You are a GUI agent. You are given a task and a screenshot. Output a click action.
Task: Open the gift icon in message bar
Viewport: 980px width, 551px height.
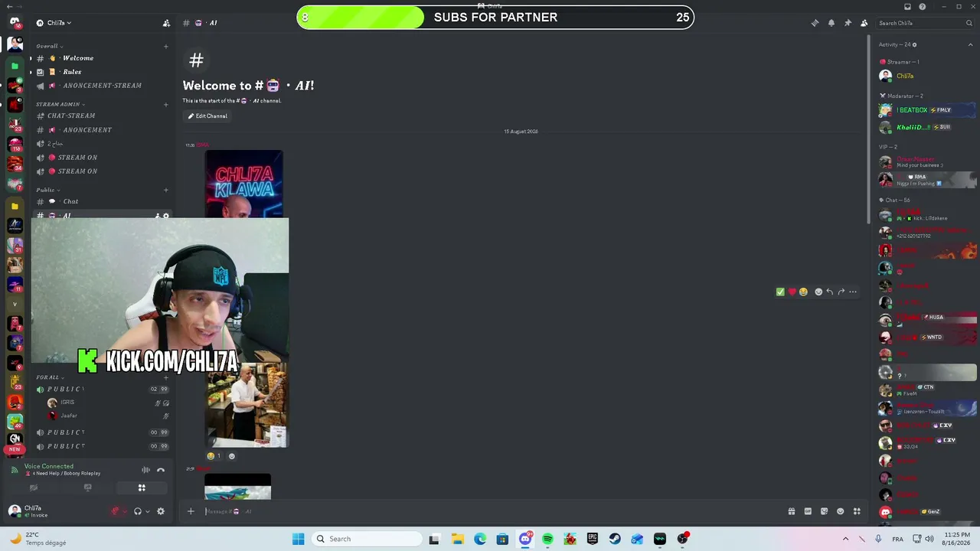[x=792, y=511]
